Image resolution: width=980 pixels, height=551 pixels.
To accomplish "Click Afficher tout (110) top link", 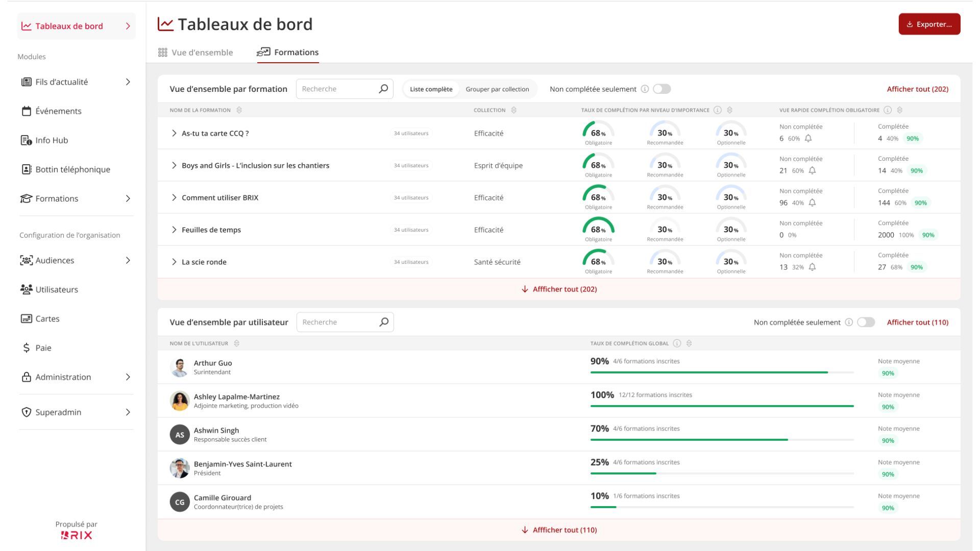I will point(918,322).
